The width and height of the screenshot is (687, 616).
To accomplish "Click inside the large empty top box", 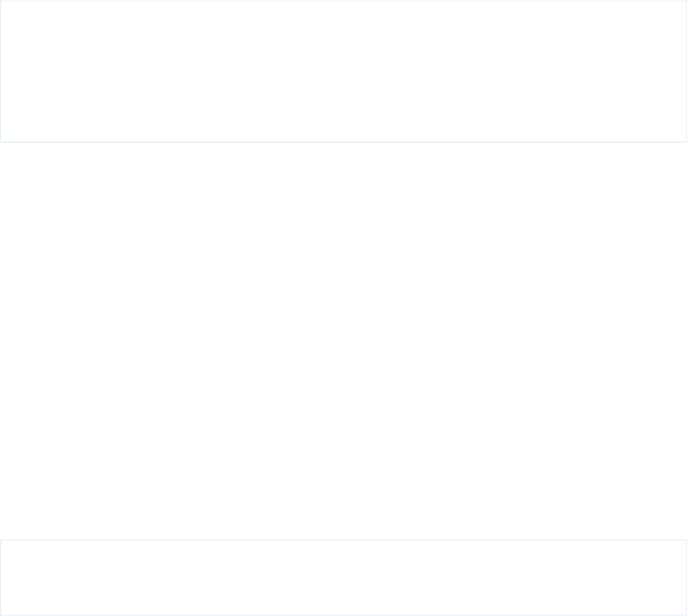I will 343,71.
